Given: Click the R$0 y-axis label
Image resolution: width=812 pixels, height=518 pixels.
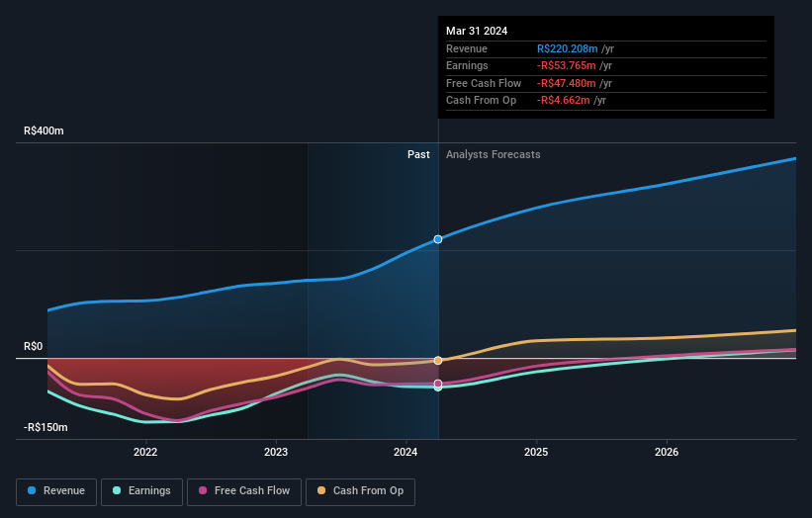Looking at the screenshot, I should coord(34,346).
